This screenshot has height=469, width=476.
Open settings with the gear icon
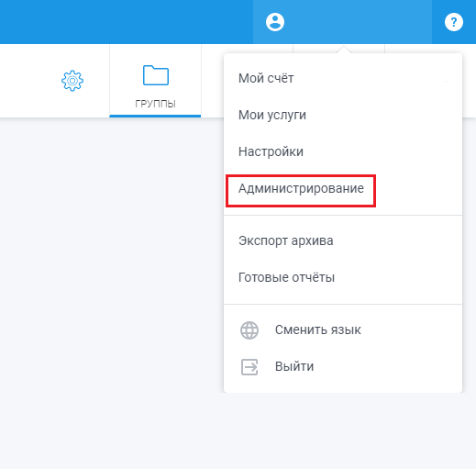tap(72, 81)
